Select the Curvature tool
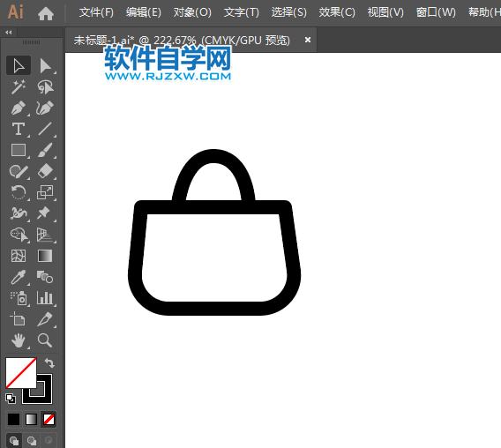The width and height of the screenshot is (501, 448). click(x=45, y=108)
